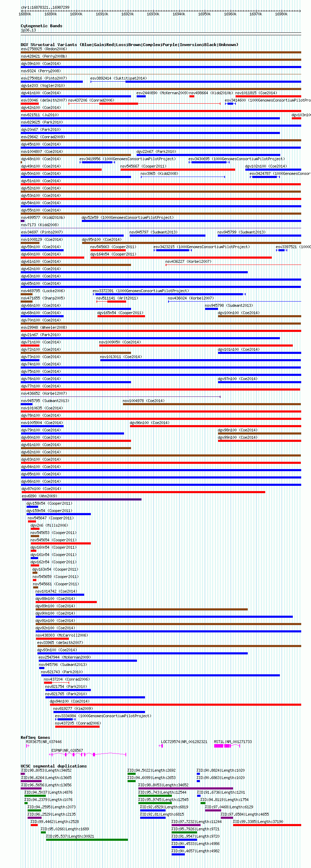Viewport: 311px width, 868px height.
Task: Select duplication %ID:99.4462|Length:2528
Action: 55,822
